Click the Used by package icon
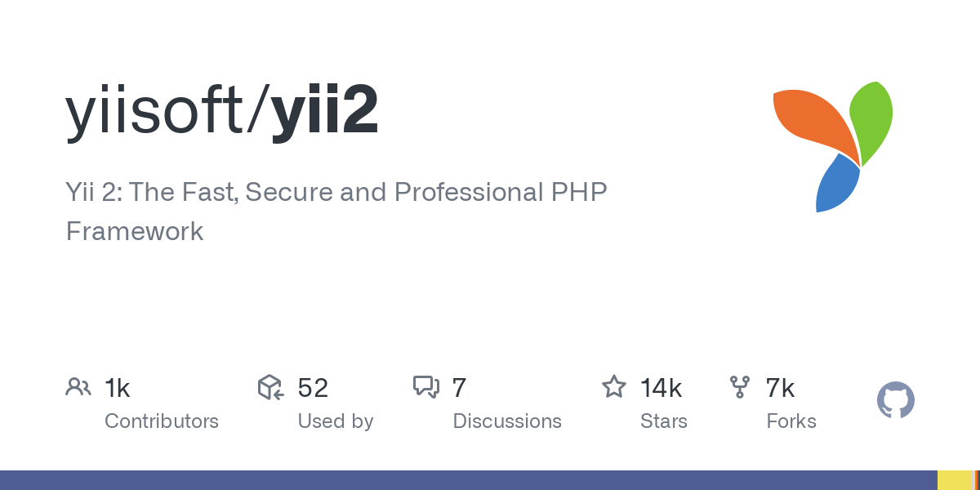The width and height of the screenshot is (980, 490). pyautogui.click(x=270, y=387)
